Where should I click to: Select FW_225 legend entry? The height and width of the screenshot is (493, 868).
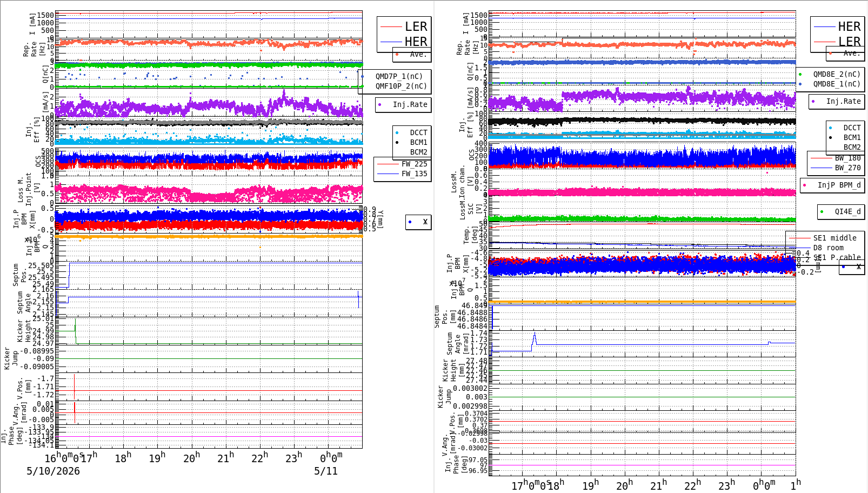coord(402,164)
